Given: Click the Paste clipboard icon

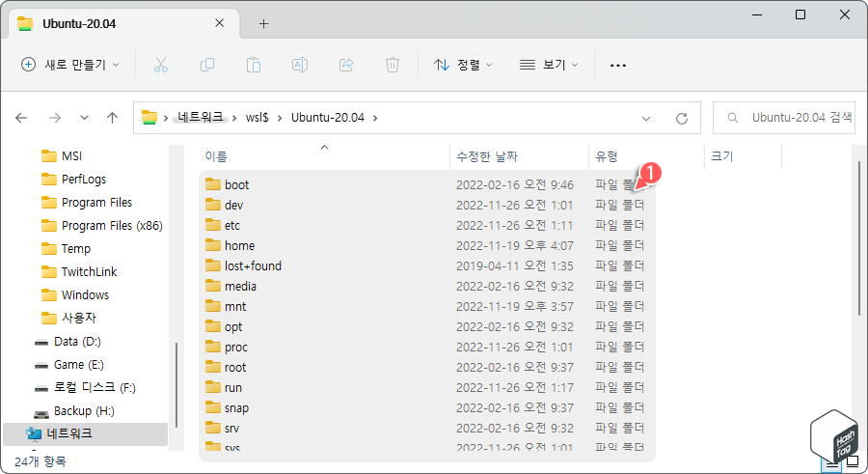Looking at the screenshot, I should click(x=254, y=65).
